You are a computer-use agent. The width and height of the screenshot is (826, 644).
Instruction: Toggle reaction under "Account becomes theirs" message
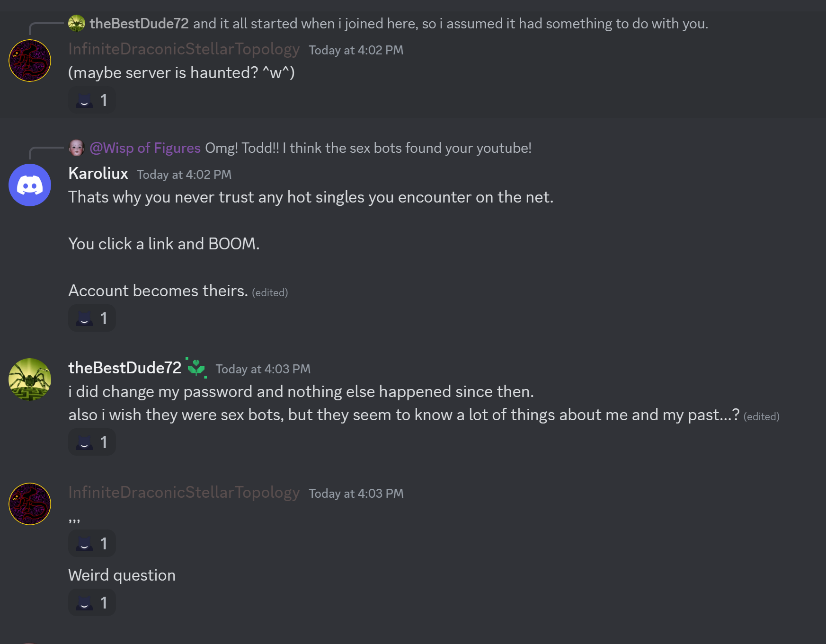[x=92, y=318]
